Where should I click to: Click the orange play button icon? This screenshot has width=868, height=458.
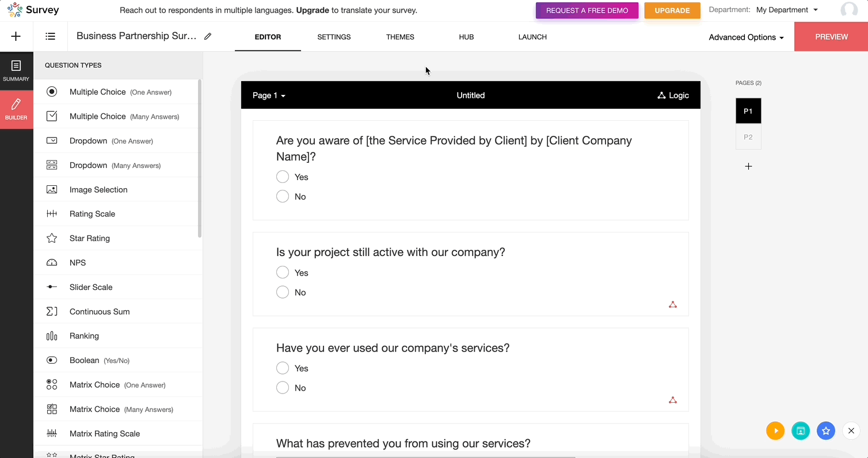(775, 430)
